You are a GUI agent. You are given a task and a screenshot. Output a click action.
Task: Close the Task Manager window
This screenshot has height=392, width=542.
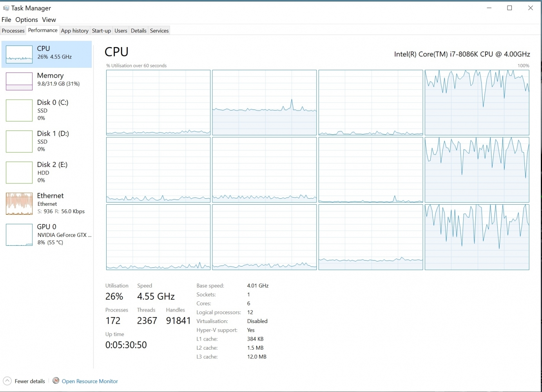pyautogui.click(x=530, y=8)
